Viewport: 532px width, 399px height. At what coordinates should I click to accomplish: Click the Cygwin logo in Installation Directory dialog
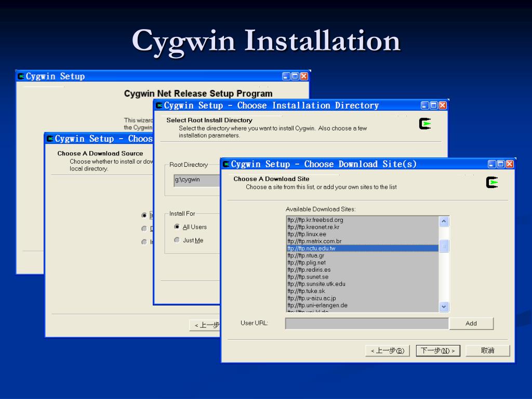[x=425, y=124]
